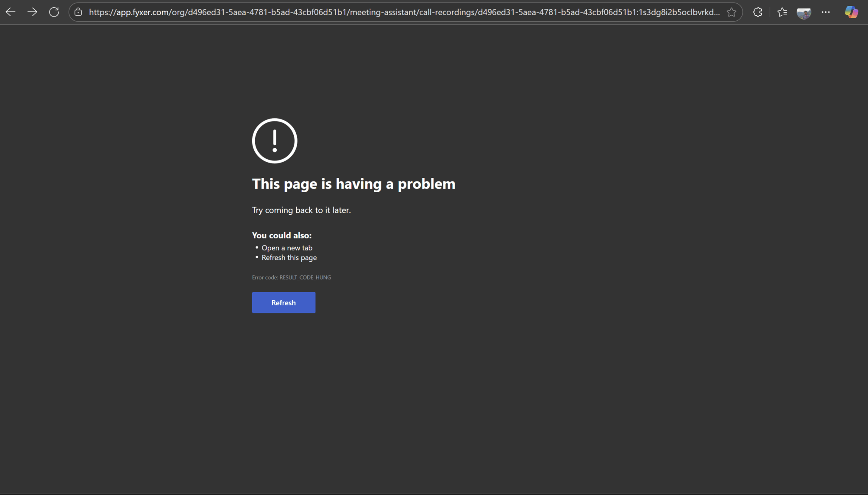Screen dimensions: 868x495
Task: Click the browser back navigation arrow
Action: pyautogui.click(x=10, y=11)
